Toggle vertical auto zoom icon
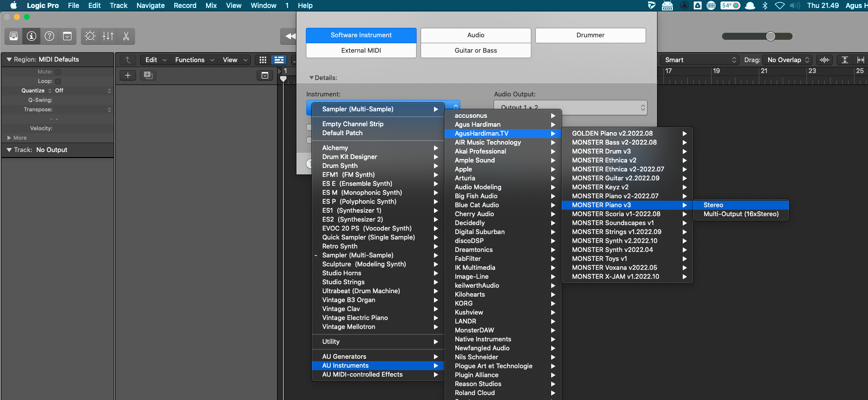 coord(845,60)
